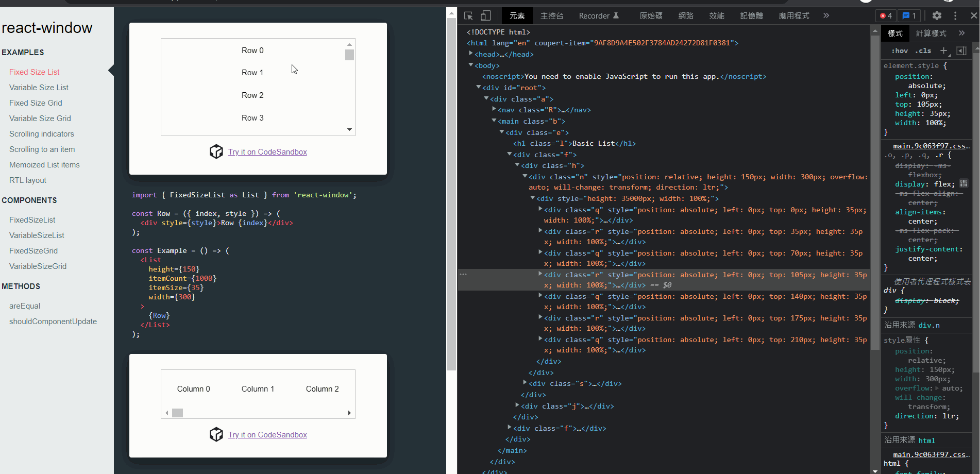Toggle computed styles sidebar pane icon
Viewport: 980px width, 474px height.
[x=961, y=50]
